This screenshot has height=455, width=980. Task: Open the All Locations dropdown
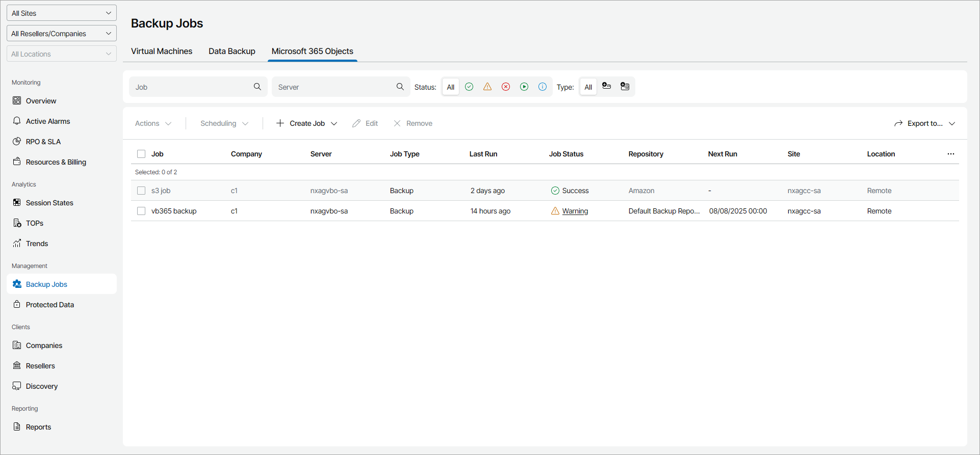tap(62, 53)
